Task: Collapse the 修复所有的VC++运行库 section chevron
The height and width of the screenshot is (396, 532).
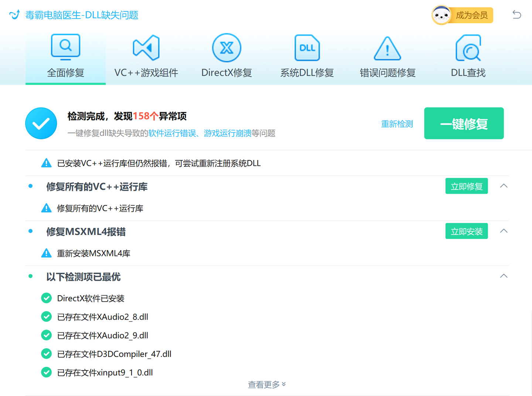Action: click(x=504, y=186)
